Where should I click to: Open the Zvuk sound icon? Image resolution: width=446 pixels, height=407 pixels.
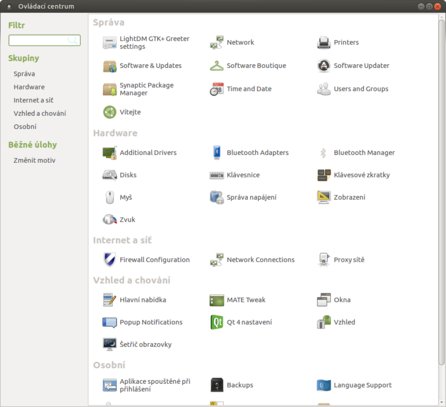(110, 220)
